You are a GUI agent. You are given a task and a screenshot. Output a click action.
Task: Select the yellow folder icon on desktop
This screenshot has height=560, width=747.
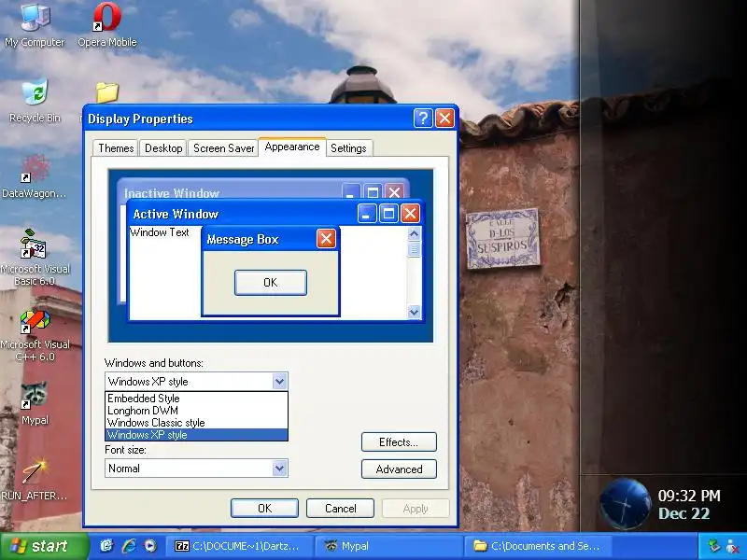point(107,91)
